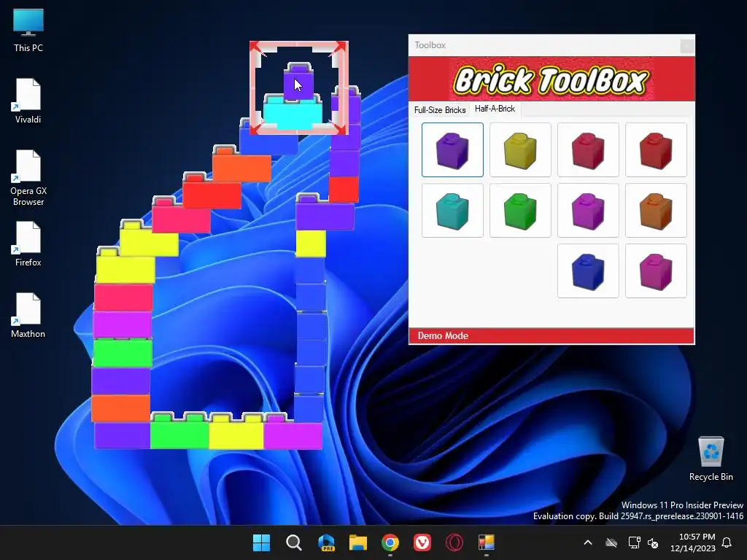Click the Toolbox window title
747x560 pixels.
pyautogui.click(x=430, y=45)
